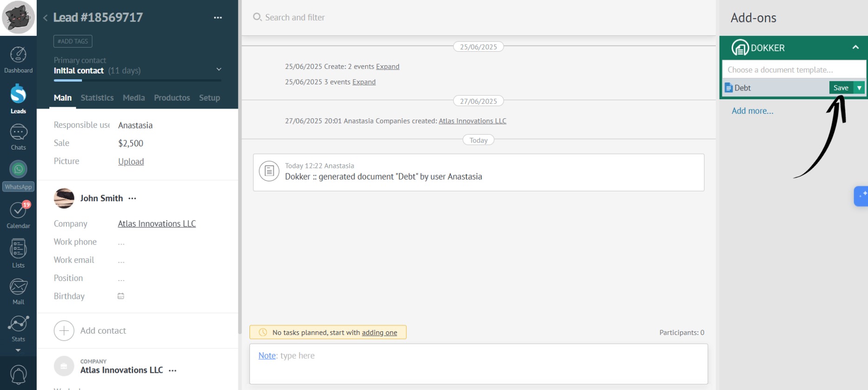Open the Save button dropdown arrow
The image size is (868, 390).
click(859, 88)
